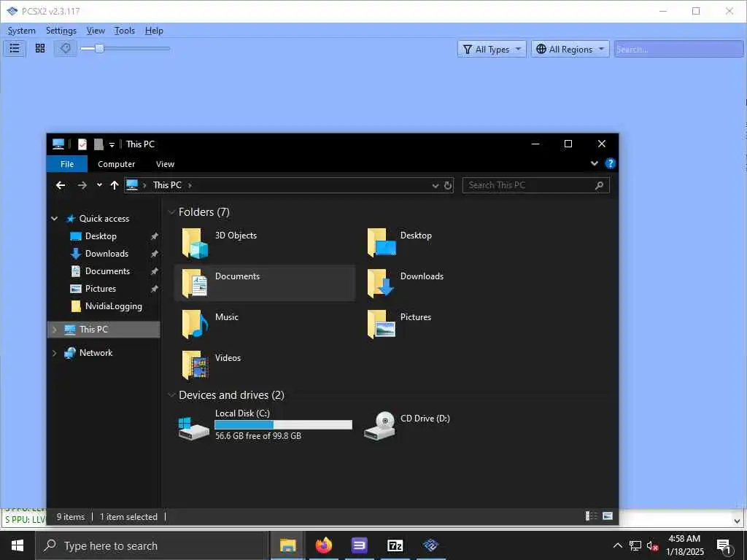Toggle PCSX2 show titles tag icon

click(x=65, y=48)
